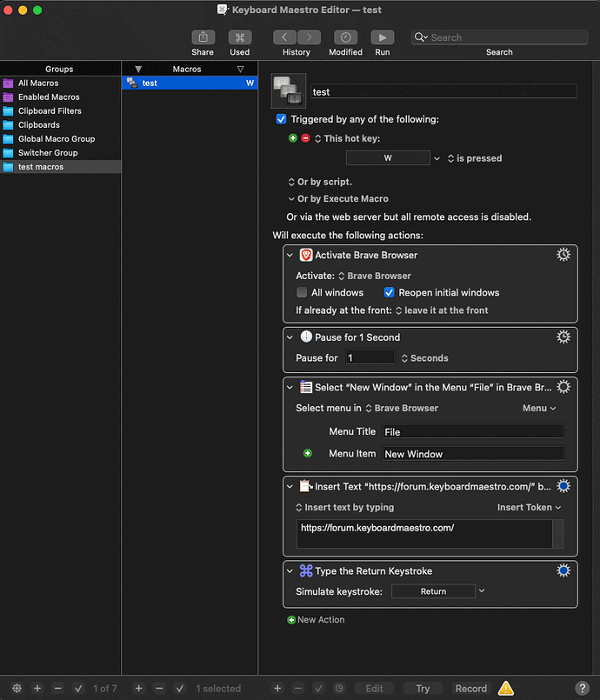Go forward in History
Viewport: 600px width, 700px height.
point(309,37)
